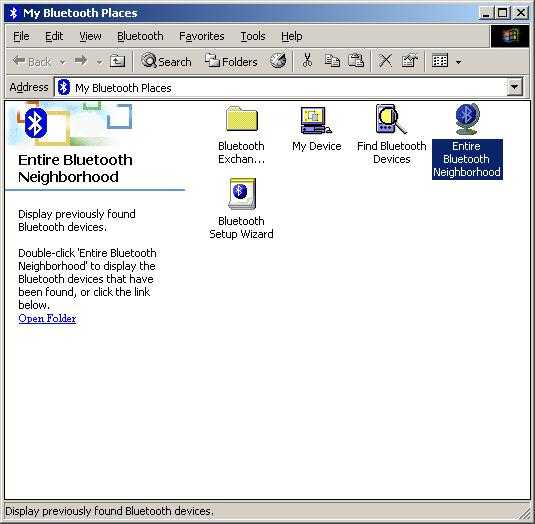
Task: Expand the Address bar dropdown
Action: tap(515, 88)
